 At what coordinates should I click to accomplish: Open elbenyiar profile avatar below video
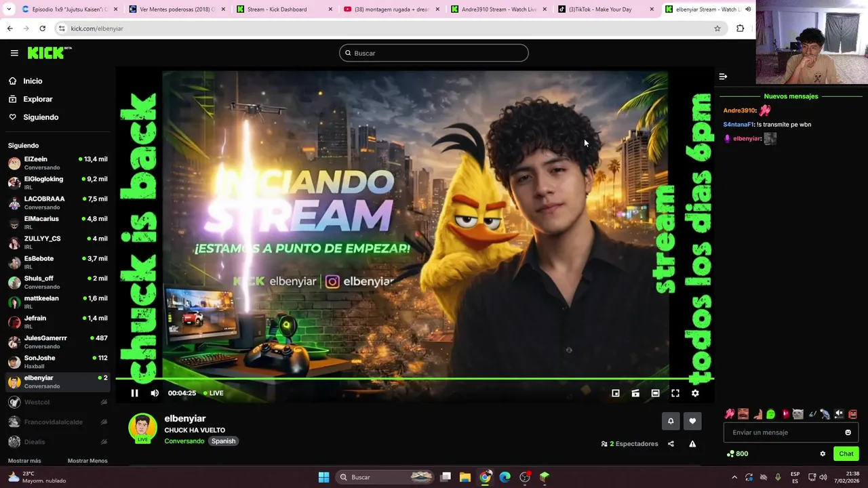(x=142, y=428)
